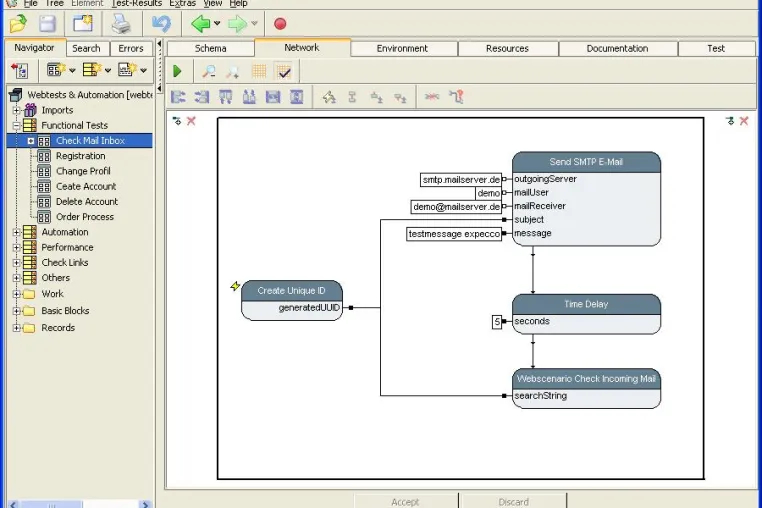This screenshot has width=762, height=508.
Task: Switch to the Schema tab
Action: (x=210, y=49)
